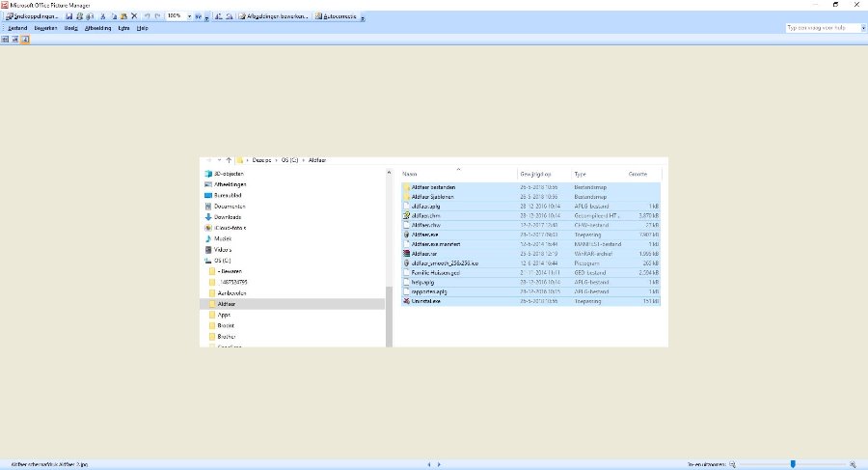This screenshot has width=868, height=470.
Task: Click the zoom slider at the bottom
Action: pyautogui.click(x=793, y=464)
